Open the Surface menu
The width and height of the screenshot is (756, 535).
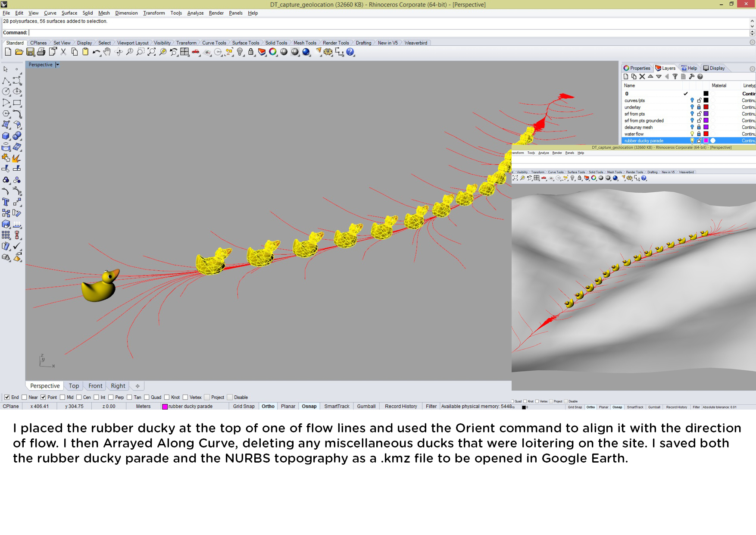tap(69, 13)
